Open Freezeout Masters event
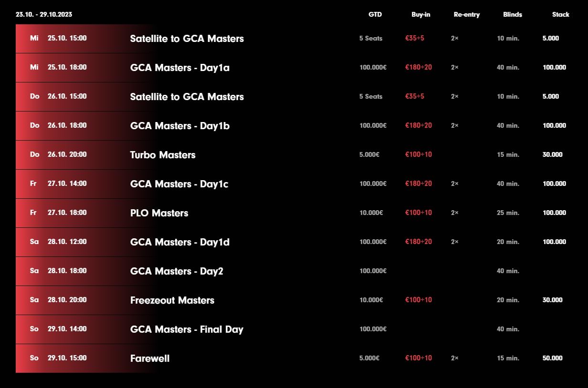This screenshot has height=388, width=588. pyautogui.click(x=172, y=300)
